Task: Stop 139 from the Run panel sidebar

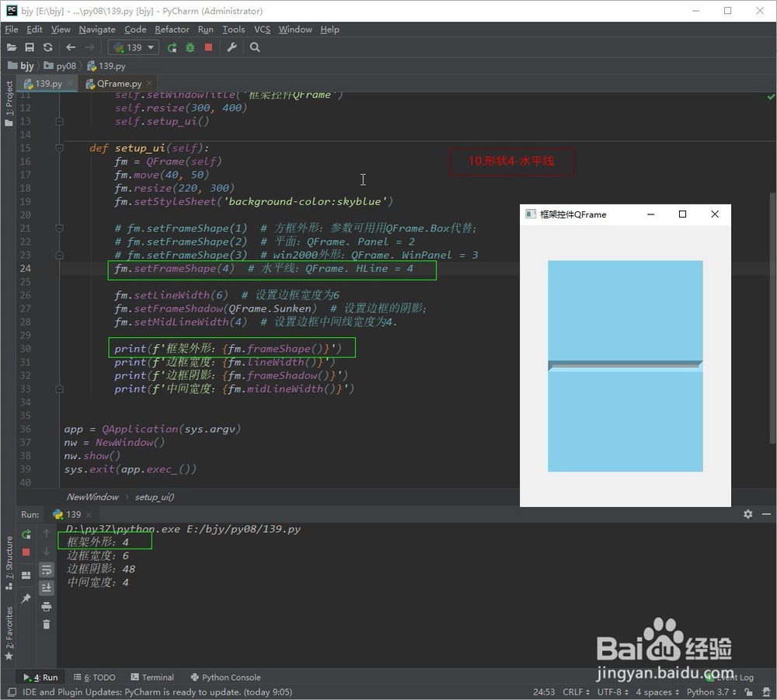Action: [x=26, y=552]
